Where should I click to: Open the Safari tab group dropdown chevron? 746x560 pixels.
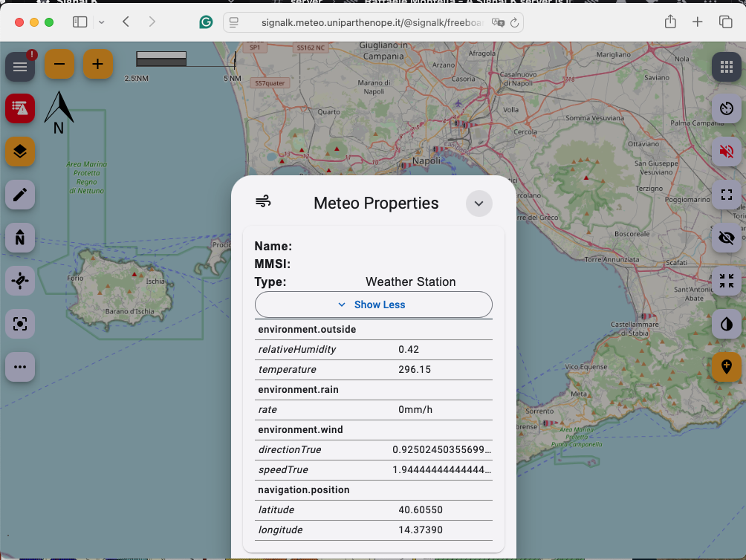point(101,22)
